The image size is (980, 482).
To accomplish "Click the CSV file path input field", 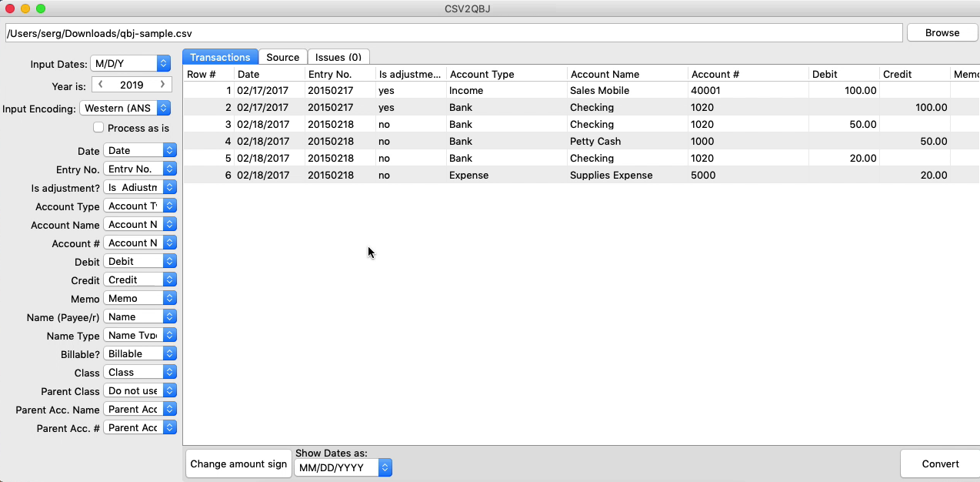I will pyautogui.click(x=454, y=33).
